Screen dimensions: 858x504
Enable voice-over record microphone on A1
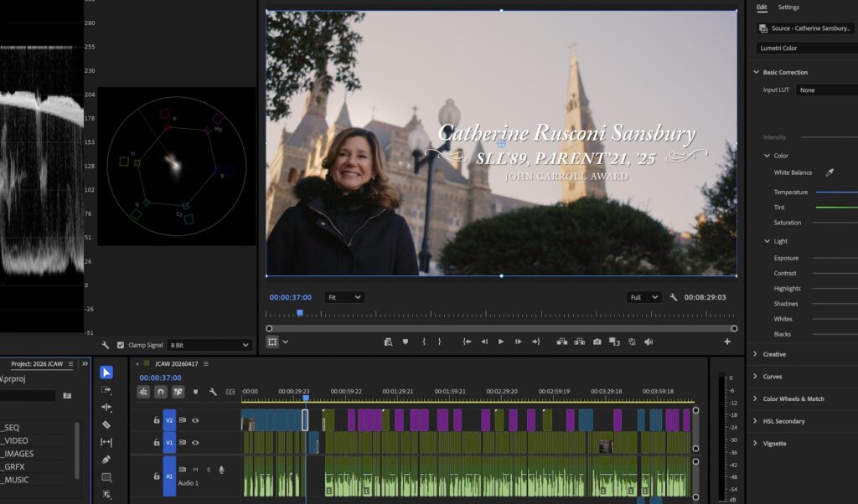(221, 470)
